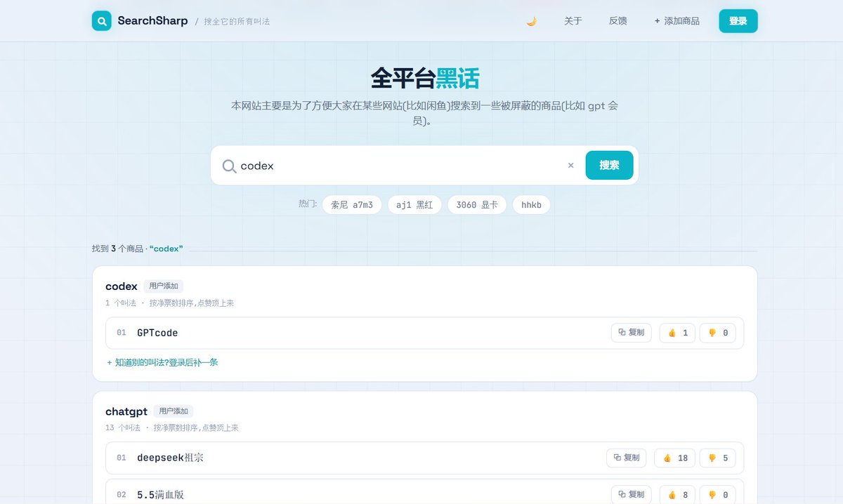The image size is (843, 504).
Task: Select hot tag aj1 黑红
Action: [414, 205]
